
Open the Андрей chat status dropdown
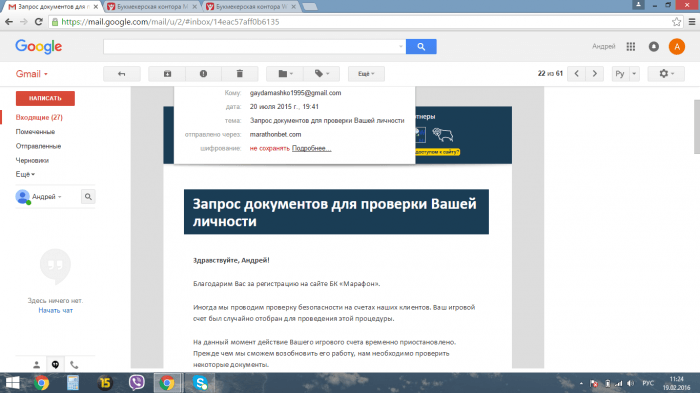click(46, 196)
